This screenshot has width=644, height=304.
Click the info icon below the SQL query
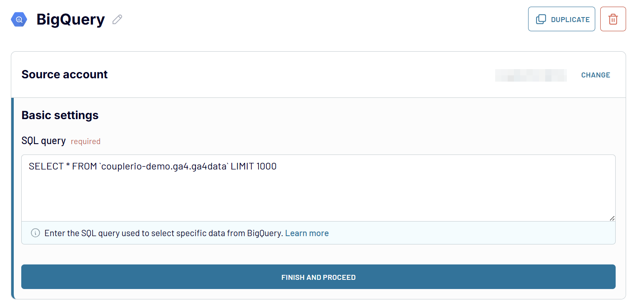(x=35, y=233)
